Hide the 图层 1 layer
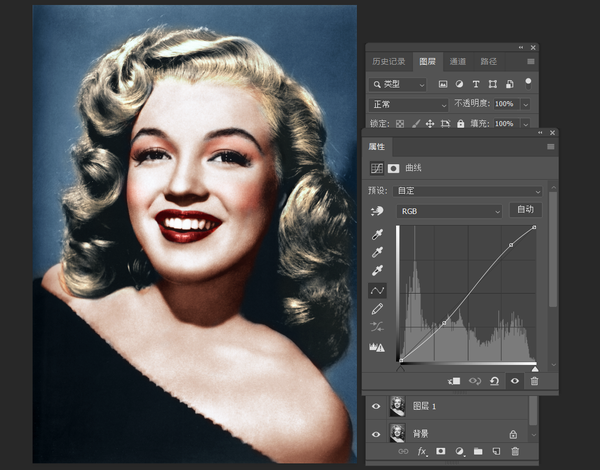The width and height of the screenshot is (600, 470). tap(376, 406)
